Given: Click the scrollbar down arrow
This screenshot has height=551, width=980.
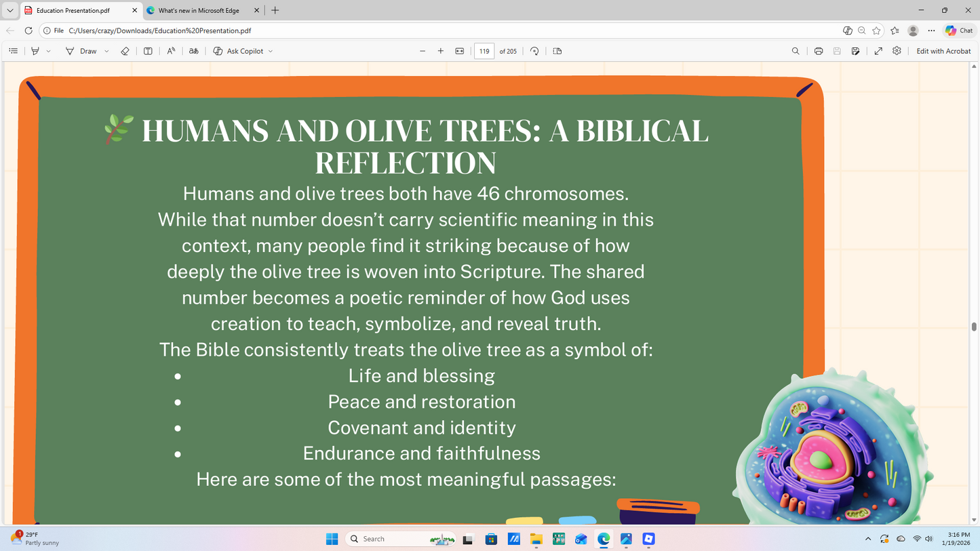Looking at the screenshot, I should coord(975,520).
